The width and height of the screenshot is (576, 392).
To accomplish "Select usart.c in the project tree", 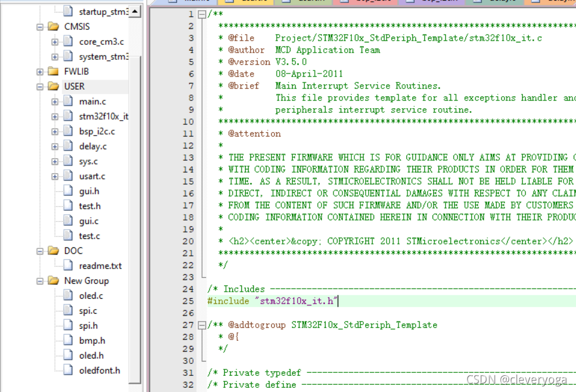I will coord(92,177).
